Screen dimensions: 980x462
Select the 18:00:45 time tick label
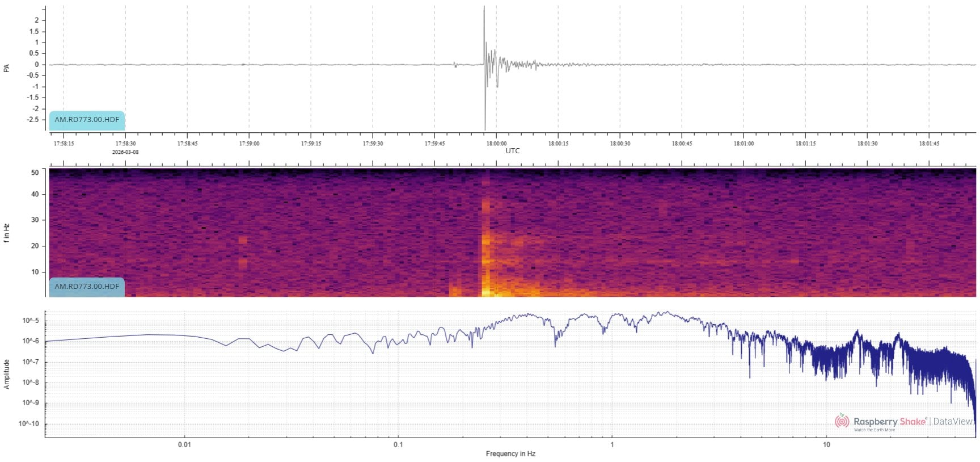coord(682,144)
